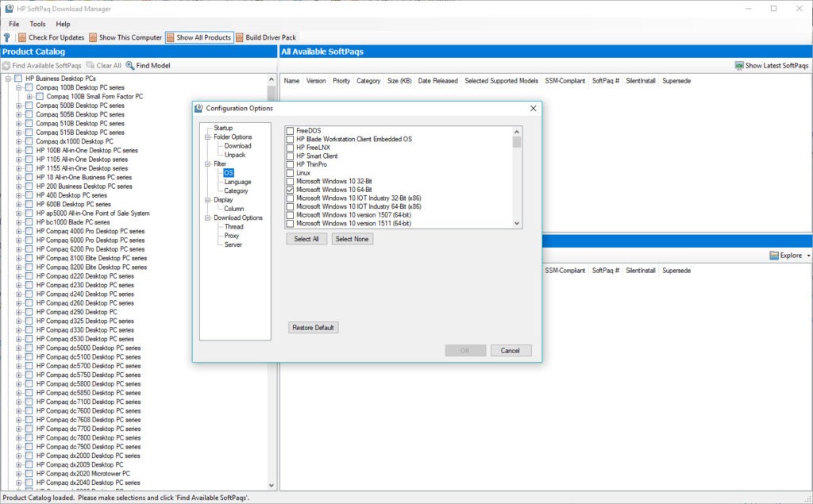The height and width of the screenshot is (504, 813).
Task: Click the Select All button
Action: click(x=306, y=239)
